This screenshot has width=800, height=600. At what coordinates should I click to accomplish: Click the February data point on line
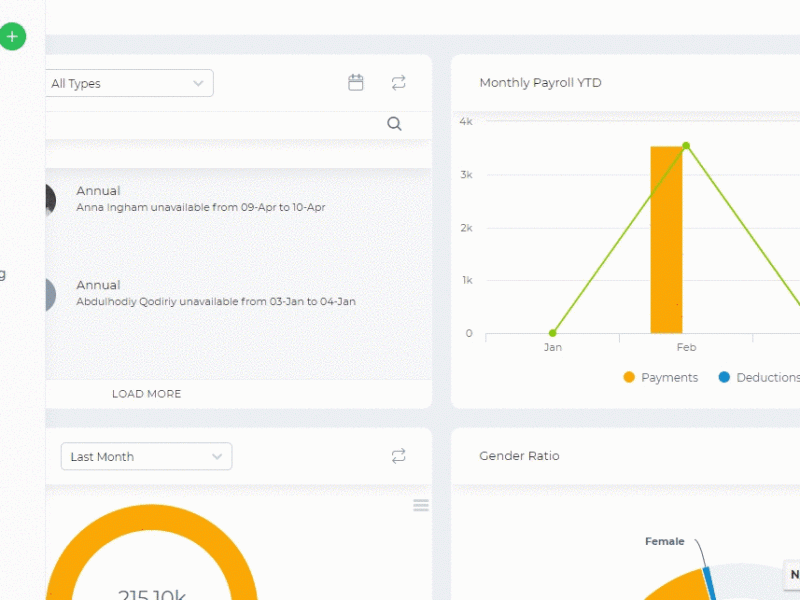click(686, 146)
